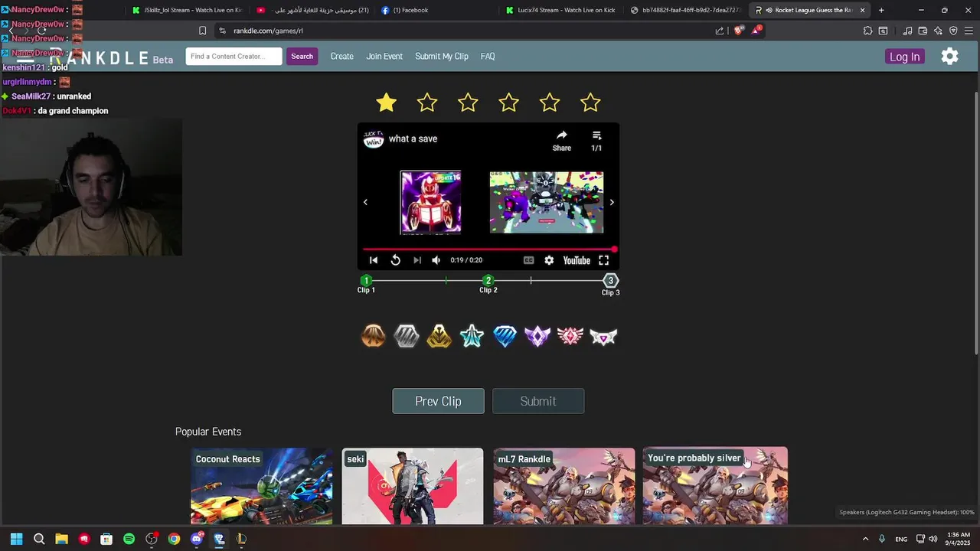Open browser hamburger main menu
The image size is (980, 551).
(x=969, y=31)
